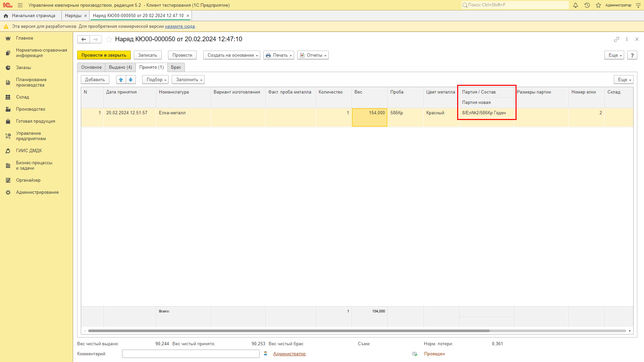Move row up arrow button
644x362 pixels.
tap(121, 80)
